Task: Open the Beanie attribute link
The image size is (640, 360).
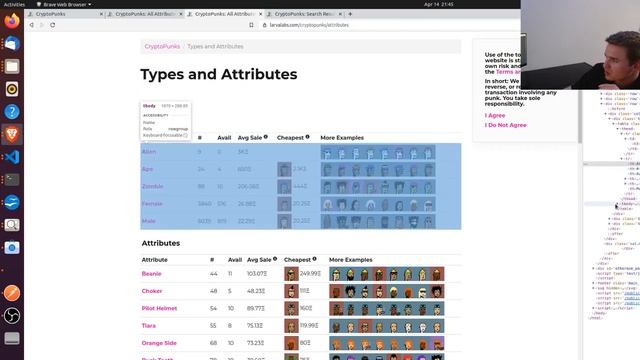Action: (x=151, y=274)
